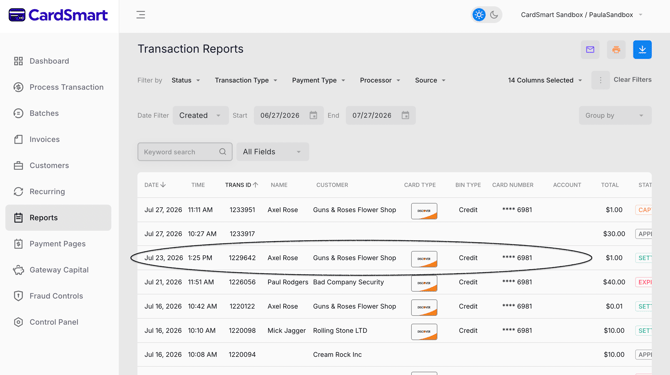Sort by the TOTAL column header
This screenshot has width=670, height=375.
point(610,185)
